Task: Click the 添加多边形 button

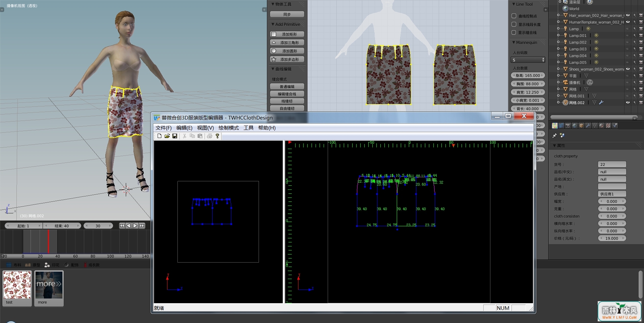Action: (287, 59)
